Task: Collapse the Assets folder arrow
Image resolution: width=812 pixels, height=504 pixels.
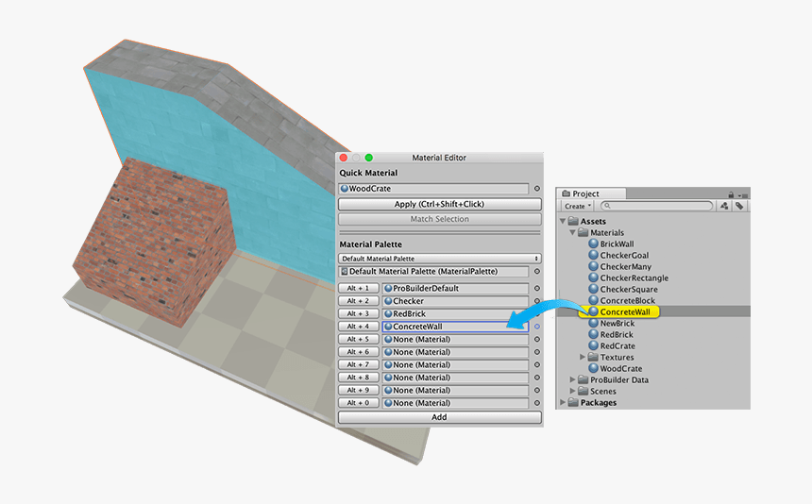Action: pos(563,222)
